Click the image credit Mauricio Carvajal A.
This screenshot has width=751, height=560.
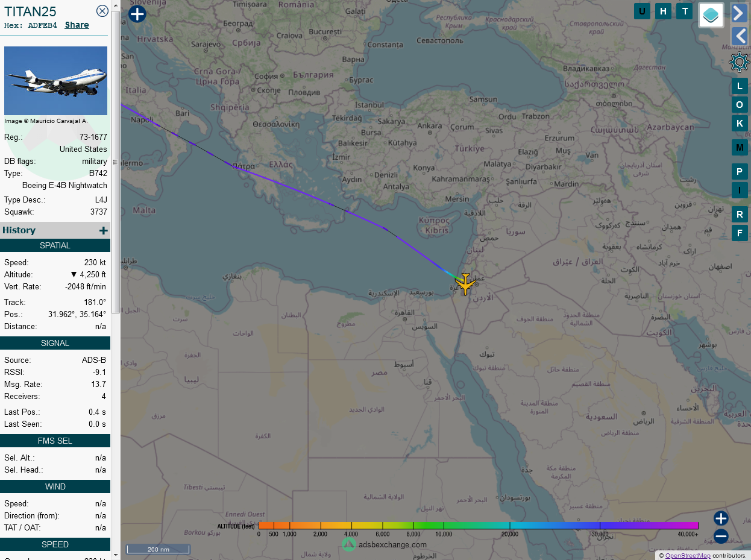point(46,121)
